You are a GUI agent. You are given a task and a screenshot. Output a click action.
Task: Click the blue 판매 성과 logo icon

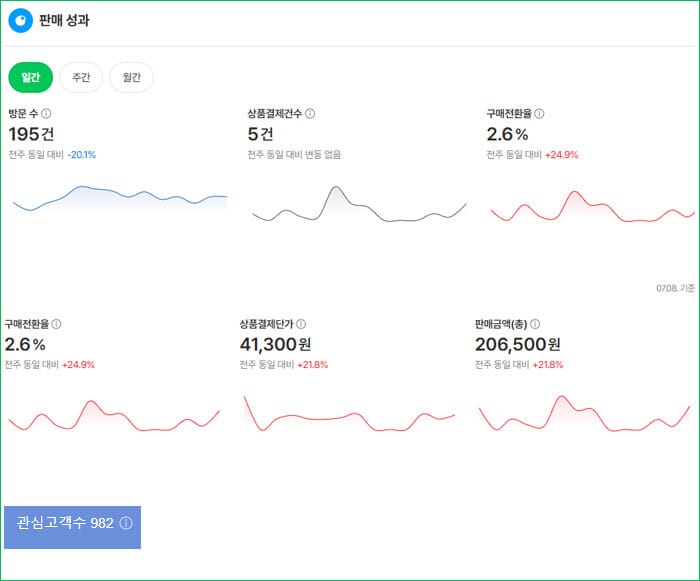click(21, 21)
